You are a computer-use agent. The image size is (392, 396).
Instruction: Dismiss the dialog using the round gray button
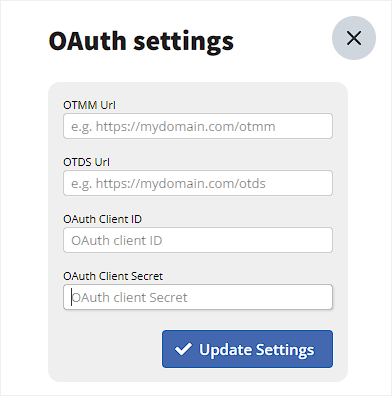pyautogui.click(x=354, y=38)
